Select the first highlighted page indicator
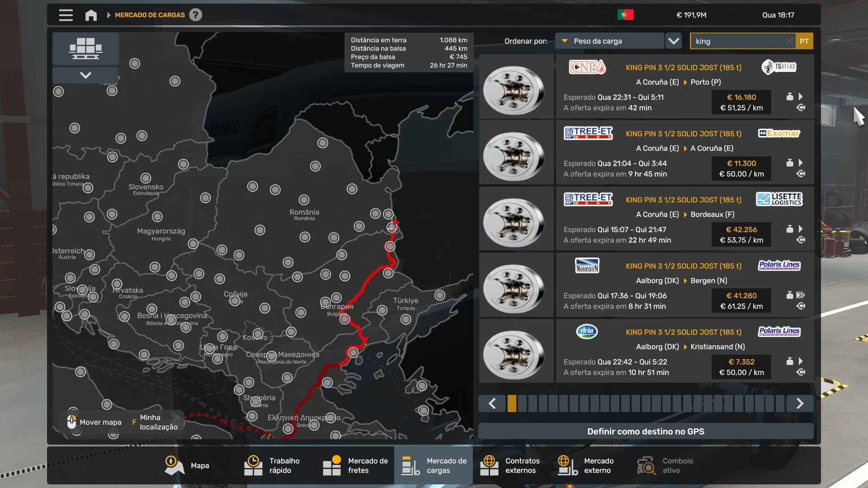The image size is (868, 488). point(512,403)
